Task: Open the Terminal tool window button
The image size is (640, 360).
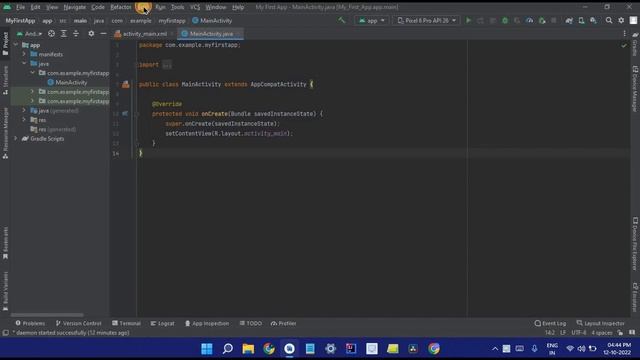Action: point(126,323)
